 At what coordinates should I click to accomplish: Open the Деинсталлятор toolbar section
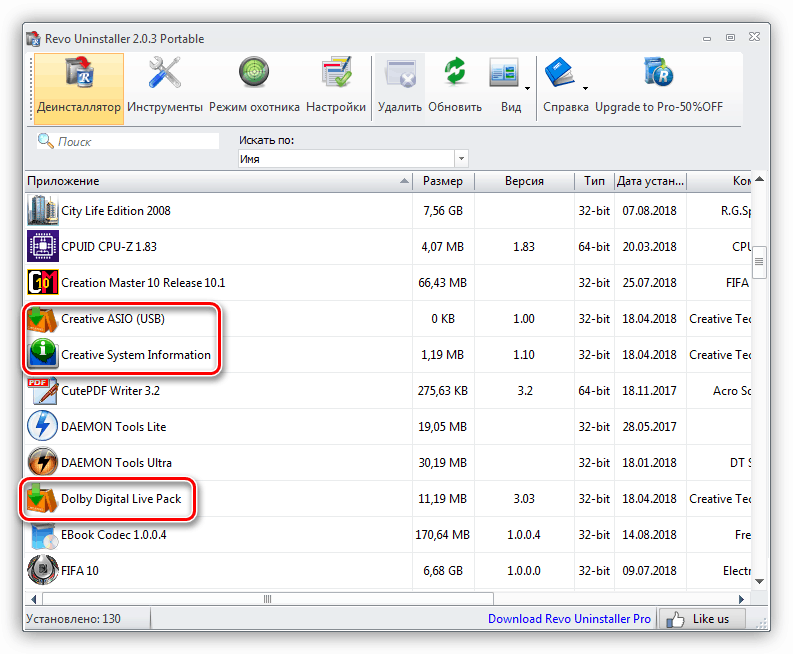(x=78, y=89)
